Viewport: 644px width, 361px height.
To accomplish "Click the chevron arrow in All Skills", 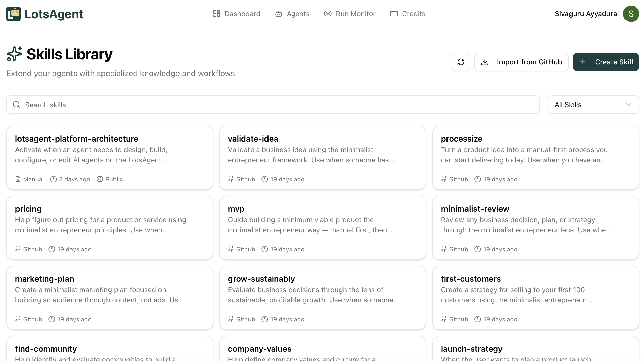I will [628, 105].
